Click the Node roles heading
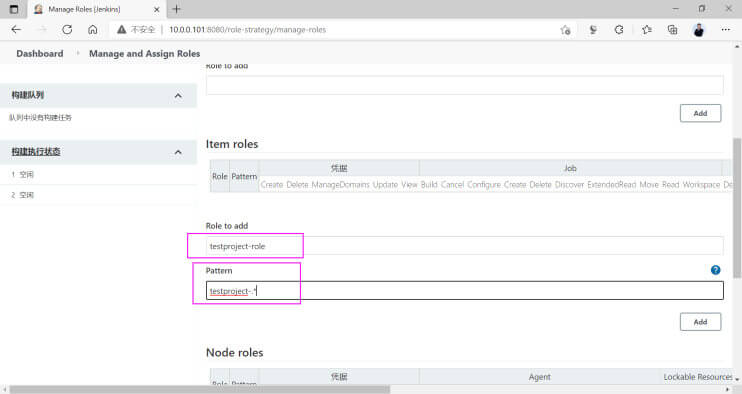Viewport: 742px width, 394px height. (235, 352)
